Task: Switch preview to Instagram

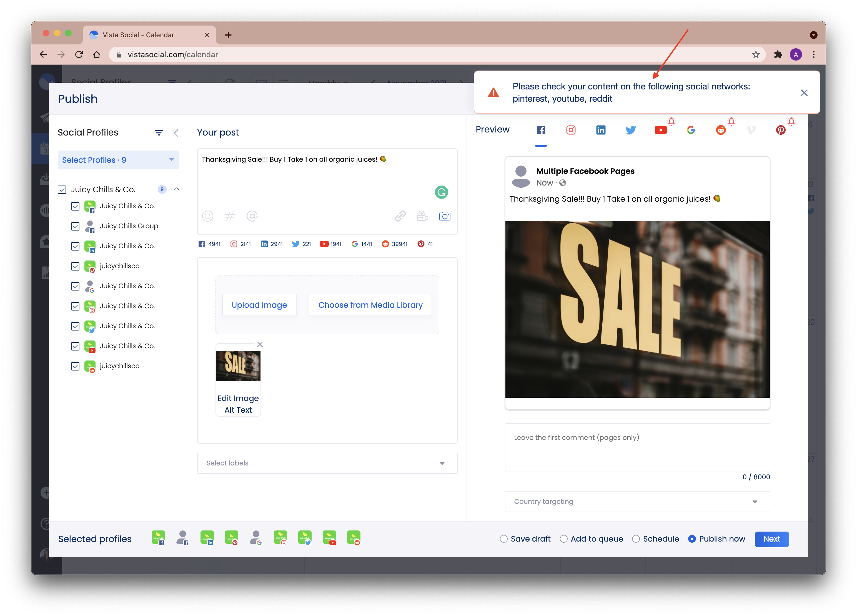Action: click(x=571, y=130)
